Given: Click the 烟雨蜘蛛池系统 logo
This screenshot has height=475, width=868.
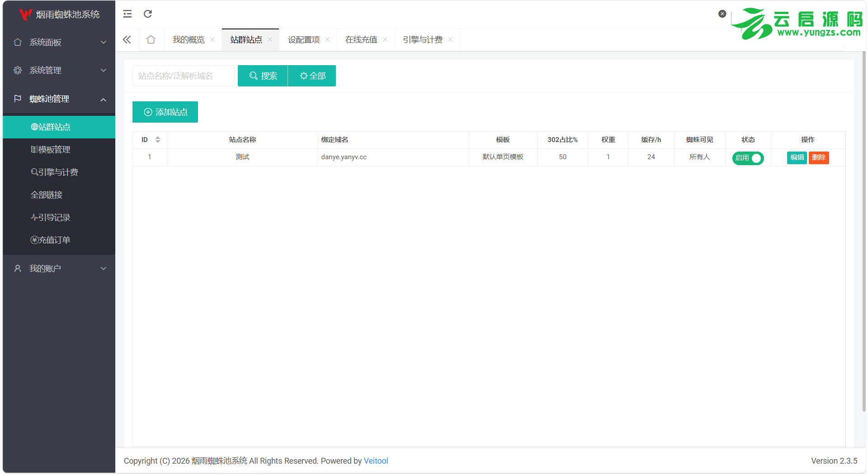Looking at the screenshot, I should coord(59,14).
